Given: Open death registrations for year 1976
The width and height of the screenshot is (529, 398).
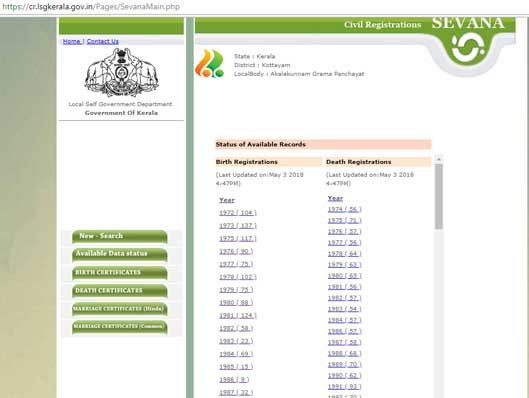Looking at the screenshot, I should pos(344,231).
